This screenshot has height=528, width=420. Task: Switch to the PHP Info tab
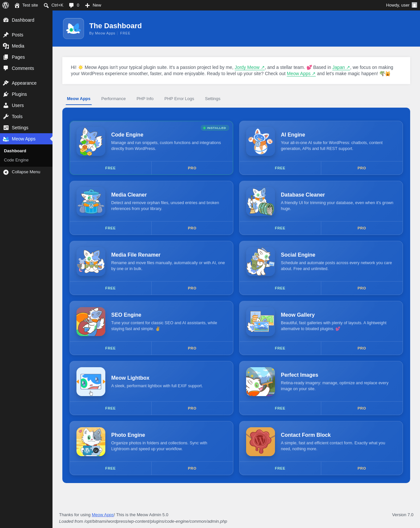point(145,99)
